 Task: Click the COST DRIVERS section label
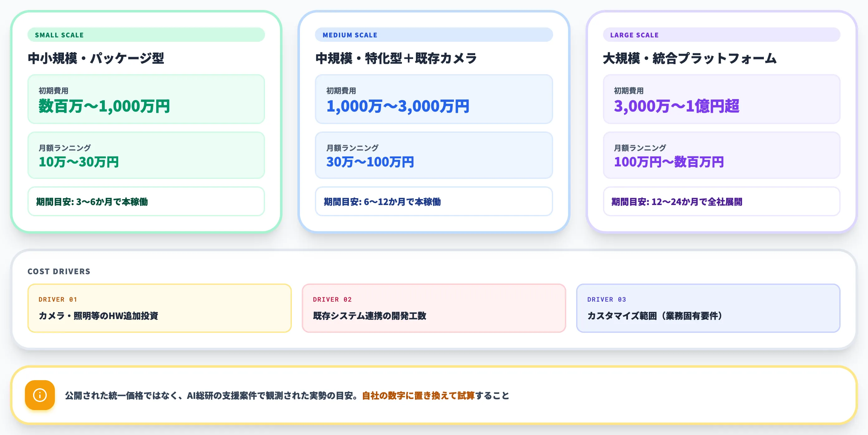point(59,271)
